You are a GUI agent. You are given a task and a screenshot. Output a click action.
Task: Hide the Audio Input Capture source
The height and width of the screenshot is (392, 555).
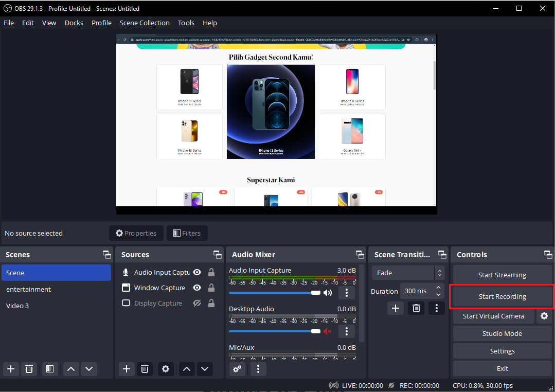tap(197, 272)
